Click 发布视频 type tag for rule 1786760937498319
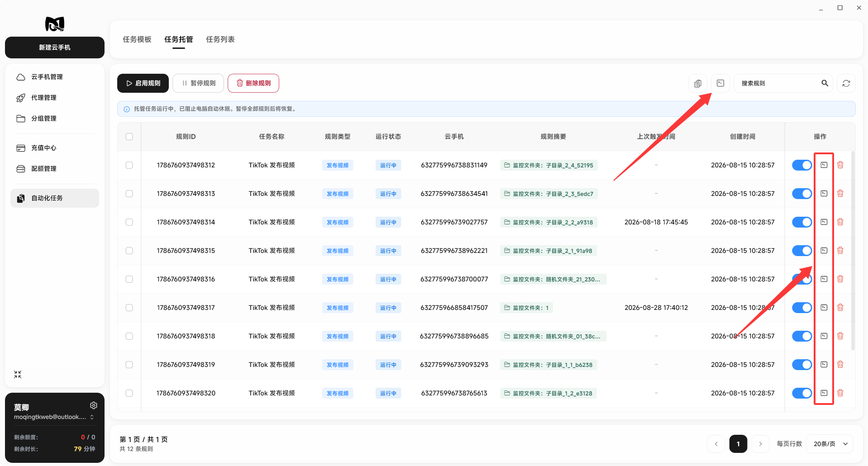Viewport: 868px width, 466px height. coord(338,365)
